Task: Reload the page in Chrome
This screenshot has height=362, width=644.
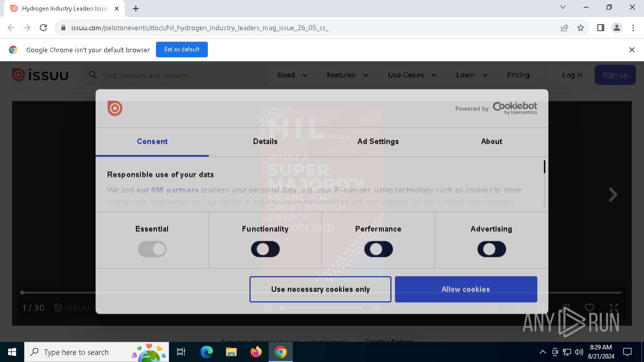Action: click(43, 28)
